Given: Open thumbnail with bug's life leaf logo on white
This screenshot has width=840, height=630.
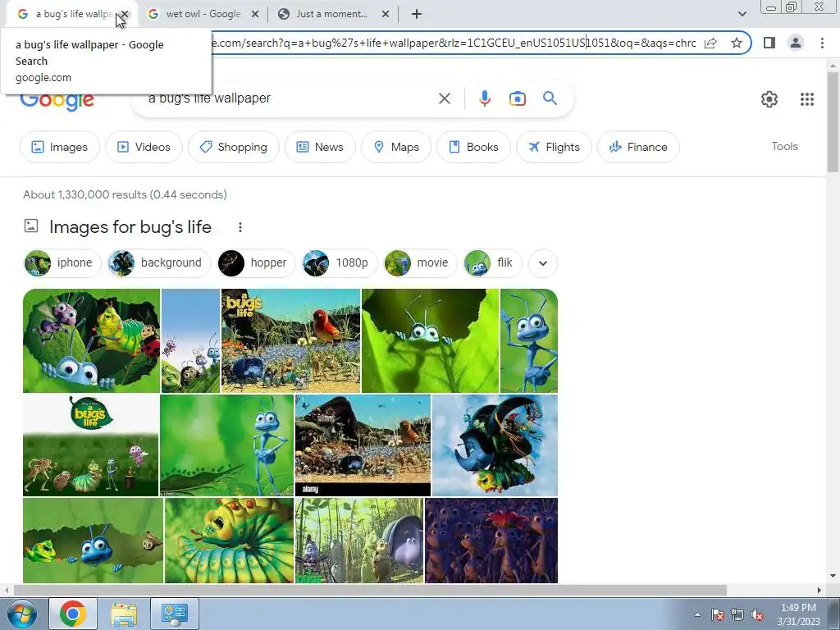Looking at the screenshot, I should pos(90,445).
